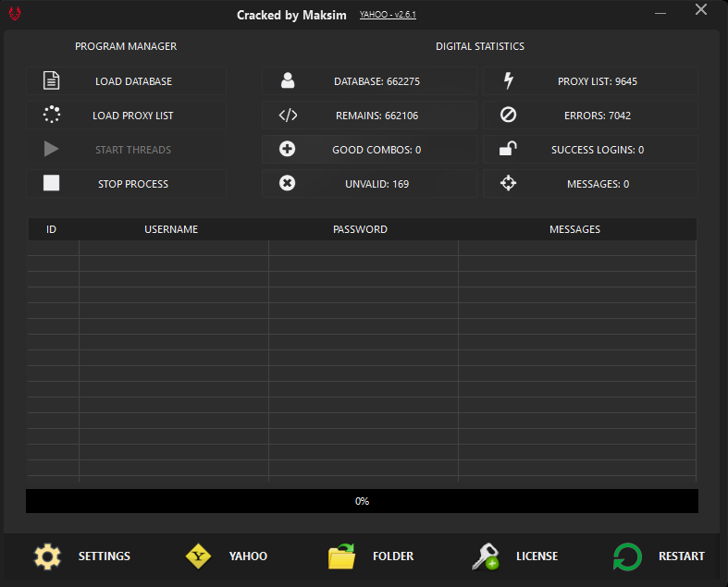This screenshot has height=587, width=728.
Task: Click the MESSAGES column header
Action: [x=574, y=229]
